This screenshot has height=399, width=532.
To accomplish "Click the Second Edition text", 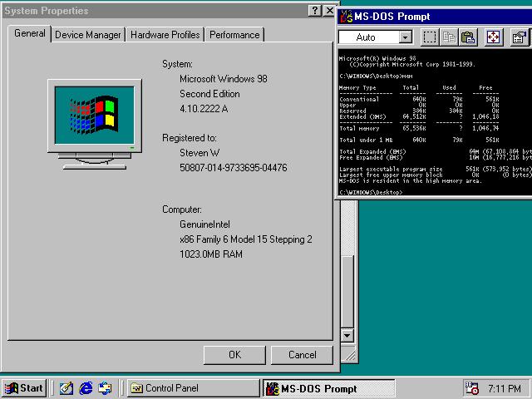I will click(209, 94).
